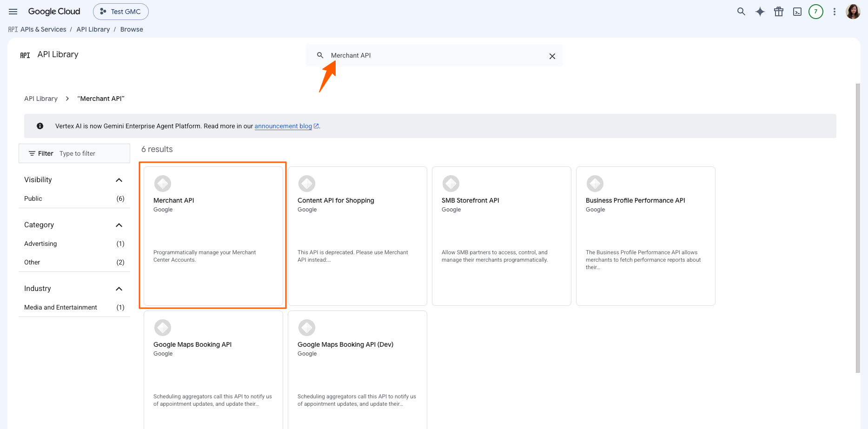
Task: Click the Browse breadcrumb
Action: click(132, 29)
